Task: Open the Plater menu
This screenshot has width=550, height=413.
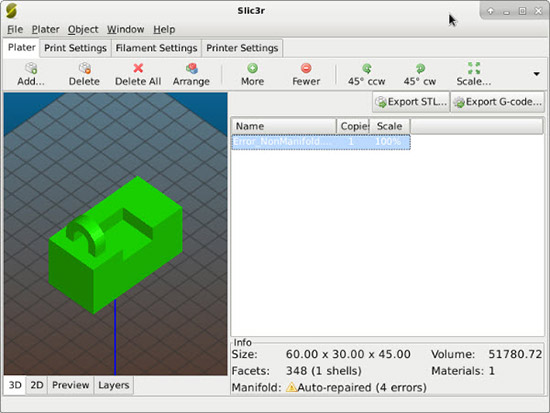Action: click(46, 29)
